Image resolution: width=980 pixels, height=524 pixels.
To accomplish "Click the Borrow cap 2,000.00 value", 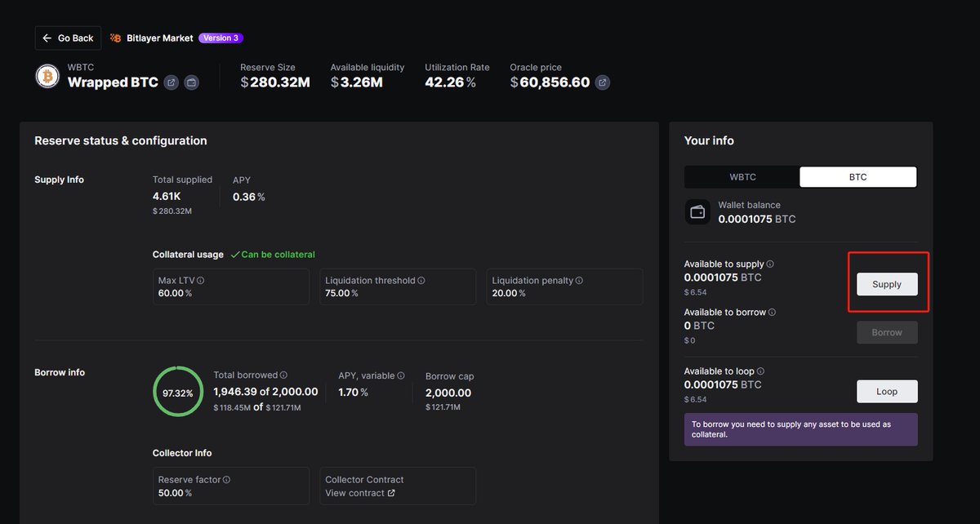I will [448, 393].
